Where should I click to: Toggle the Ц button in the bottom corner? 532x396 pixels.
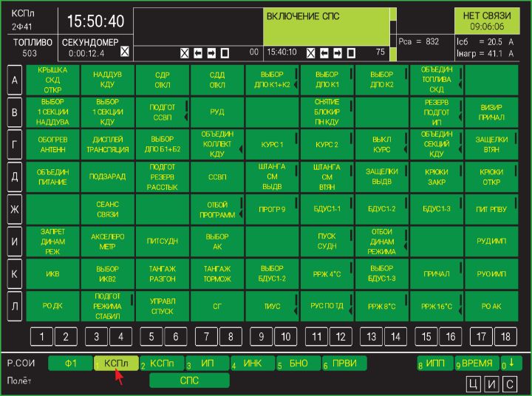pos(474,383)
